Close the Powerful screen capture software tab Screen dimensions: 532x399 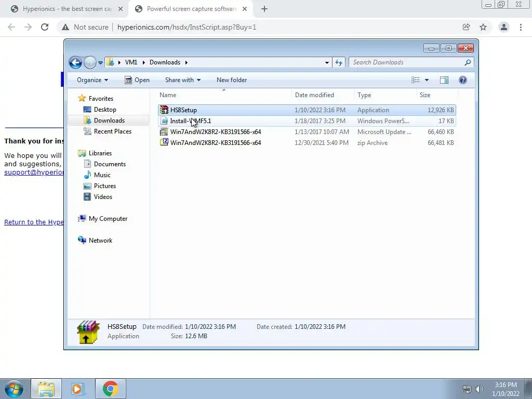(245, 9)
